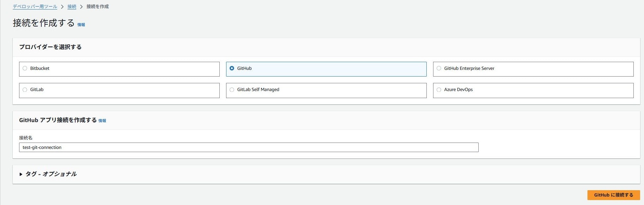
Task: Click the プロバイダーを選択する heading
Action: pyautogui.click(x=50, y=47)
